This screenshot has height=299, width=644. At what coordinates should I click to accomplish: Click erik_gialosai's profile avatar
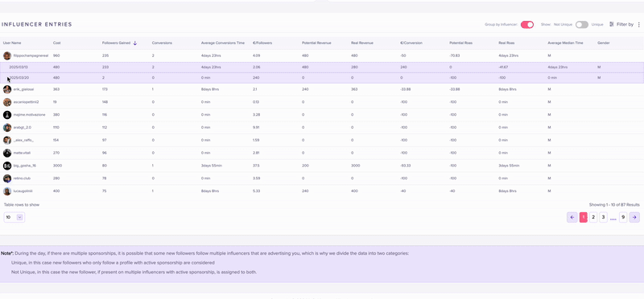point(7,89)
